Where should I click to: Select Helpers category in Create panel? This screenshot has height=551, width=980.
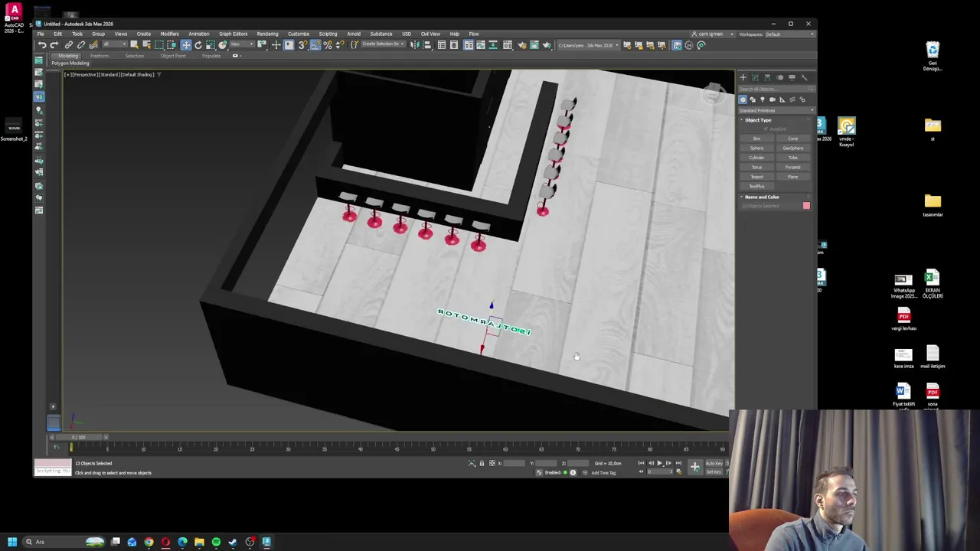pos(782,99)
